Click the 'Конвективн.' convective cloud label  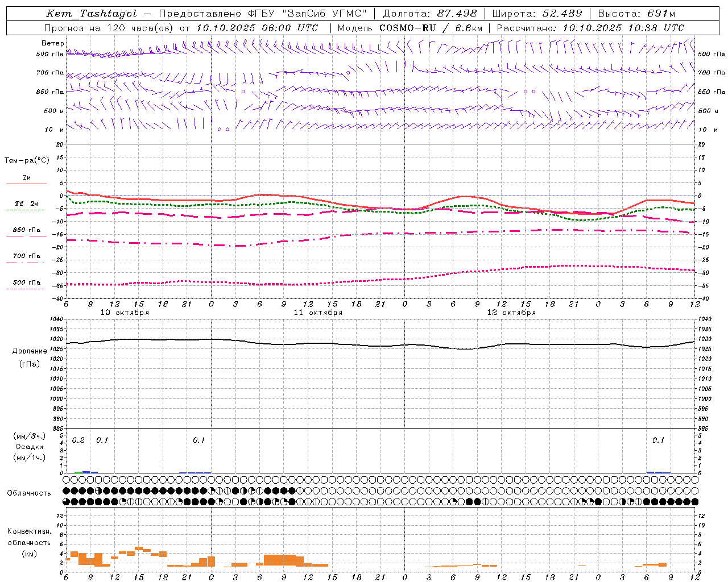tap(29, 531)
